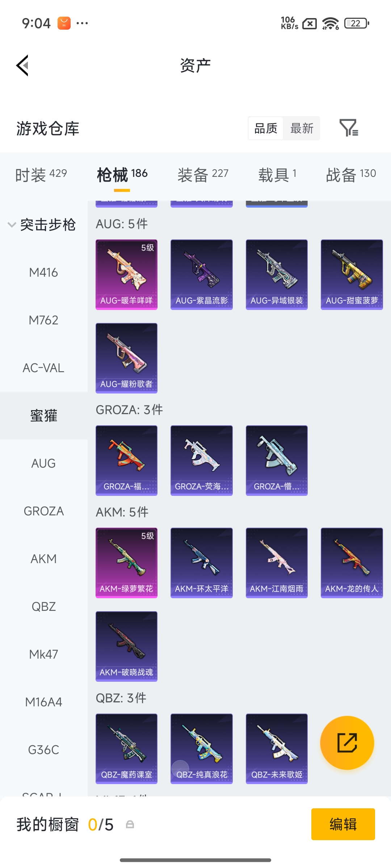Select the AUG-甜蜜菠萝 weapon skin
Image resolution: width=391 pixels, height=868 pixels.
352,275
